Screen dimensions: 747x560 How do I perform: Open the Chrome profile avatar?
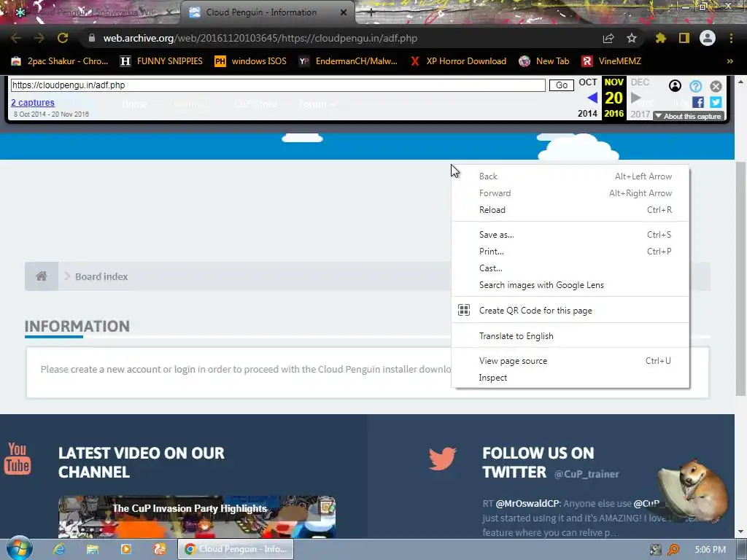coord(708,38)
